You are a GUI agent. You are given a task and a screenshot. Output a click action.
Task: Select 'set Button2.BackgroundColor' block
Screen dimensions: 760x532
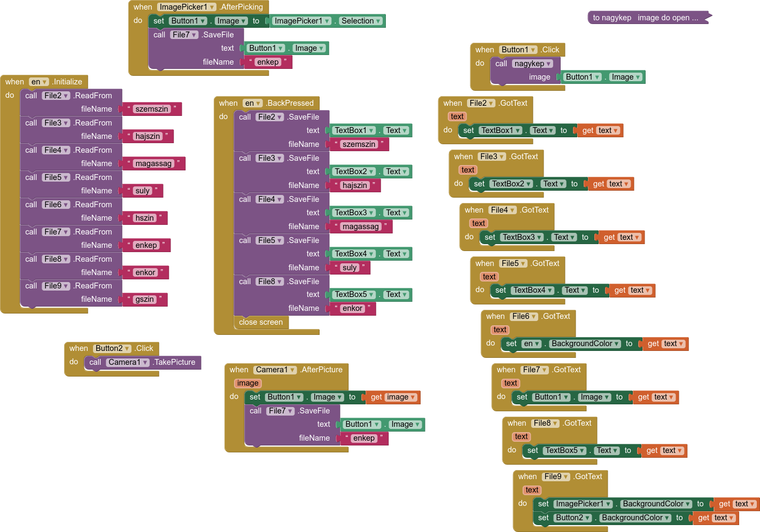pyautogui.click(x=611, y=518)
